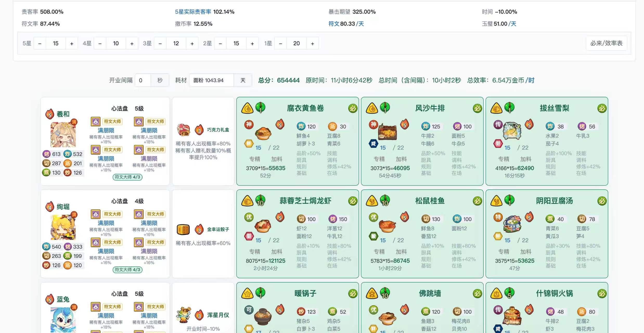Click the 必 badge on 松鼠桂鱼
The width and height of the screenshot is (644, 333).
coord(477,201)
